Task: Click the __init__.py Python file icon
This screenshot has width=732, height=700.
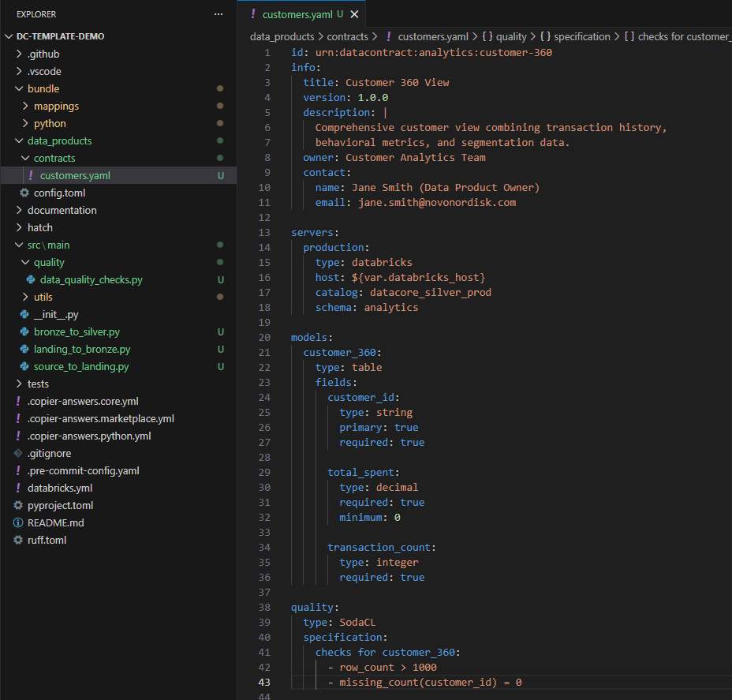Action: [24, 314]
